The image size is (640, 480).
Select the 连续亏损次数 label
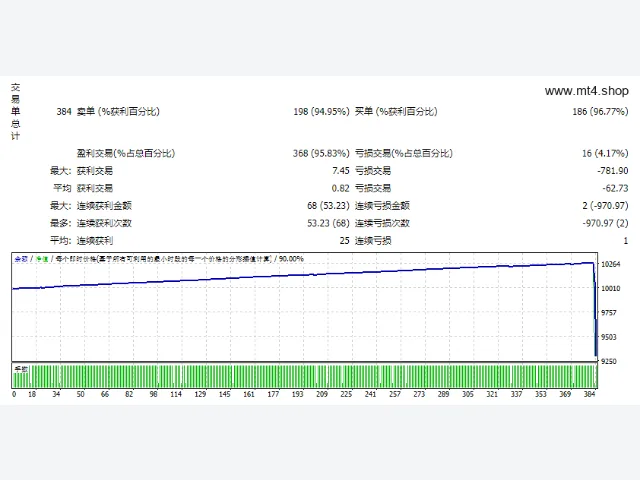coord(382,223)
